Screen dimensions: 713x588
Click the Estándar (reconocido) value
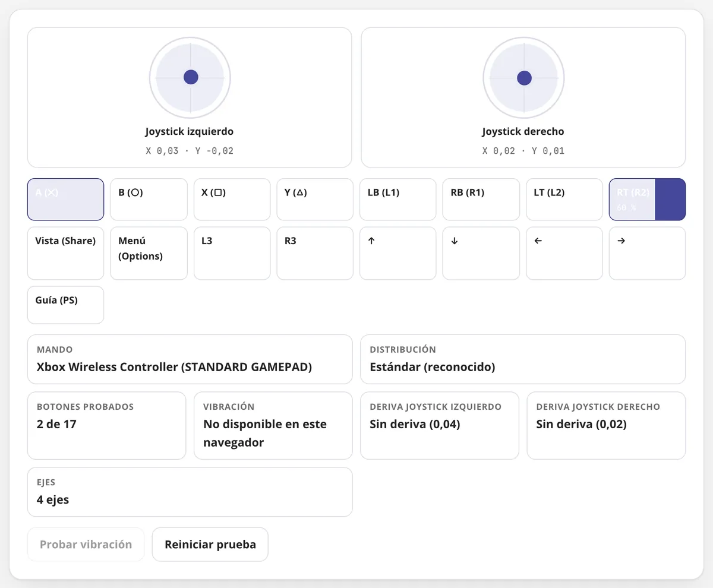(x=433, y=367)
